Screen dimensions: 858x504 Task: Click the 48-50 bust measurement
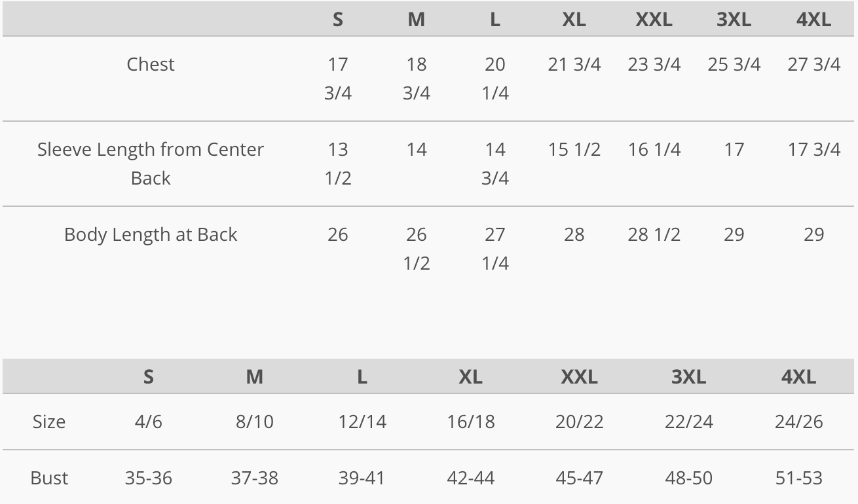click(688, 478)
